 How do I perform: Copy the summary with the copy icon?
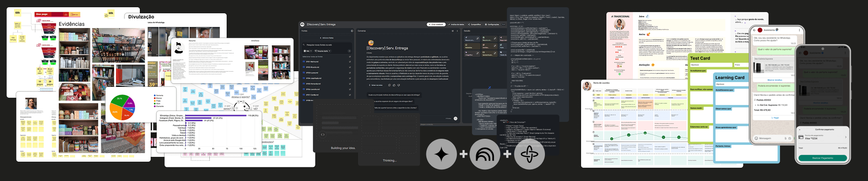(389, 85)
